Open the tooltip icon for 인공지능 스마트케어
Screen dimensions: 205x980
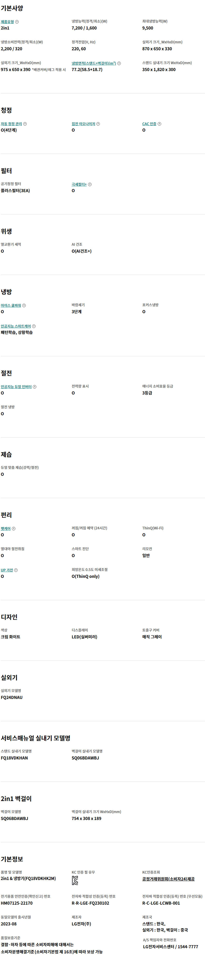[34, 326]
